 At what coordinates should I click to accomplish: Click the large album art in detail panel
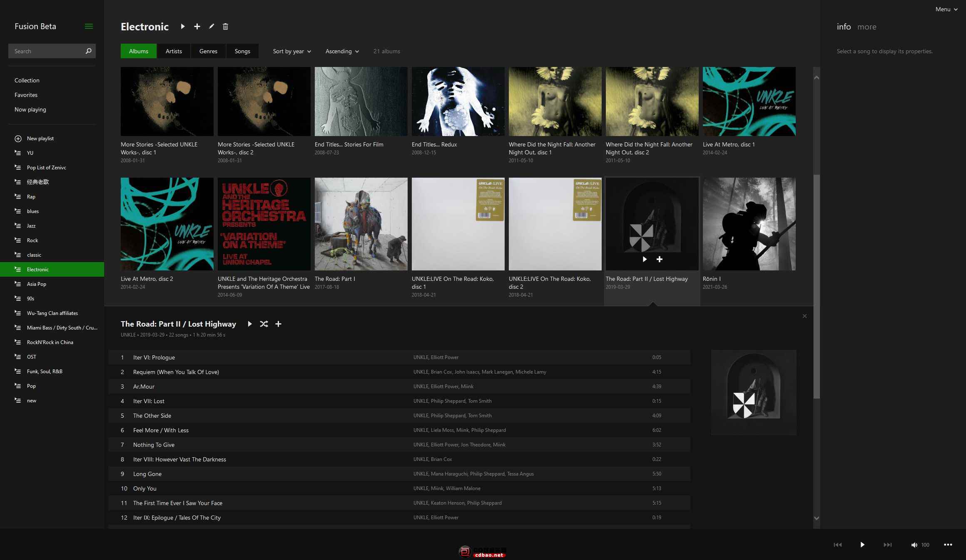point(754,393)
